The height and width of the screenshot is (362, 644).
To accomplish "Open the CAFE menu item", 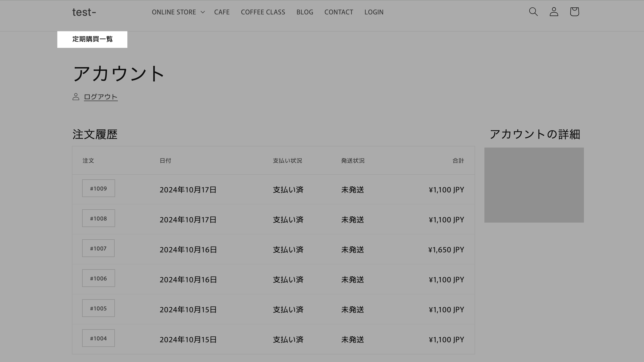I will [222, 12].
